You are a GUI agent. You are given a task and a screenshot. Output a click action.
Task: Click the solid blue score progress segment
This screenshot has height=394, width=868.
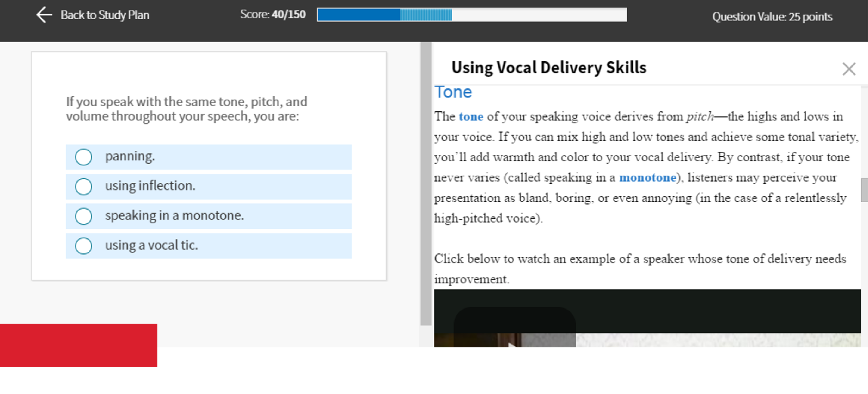coord(359,15)
